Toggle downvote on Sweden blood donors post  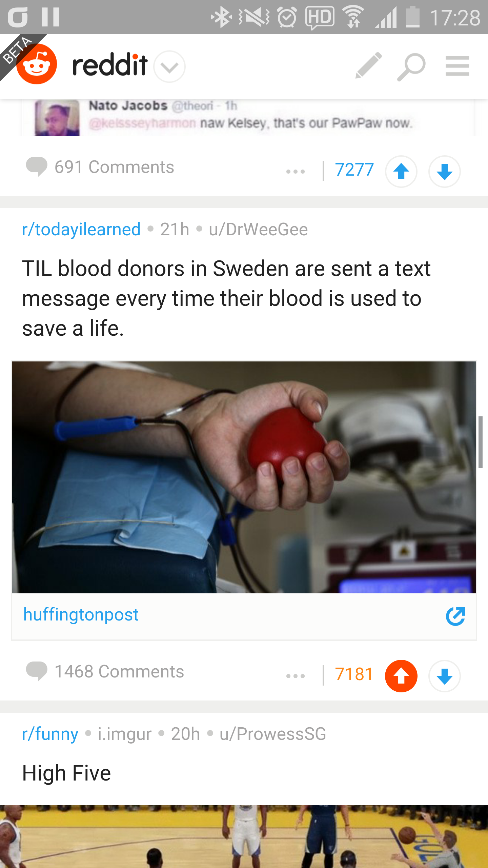pyautogui.click(x=444, y=676)
